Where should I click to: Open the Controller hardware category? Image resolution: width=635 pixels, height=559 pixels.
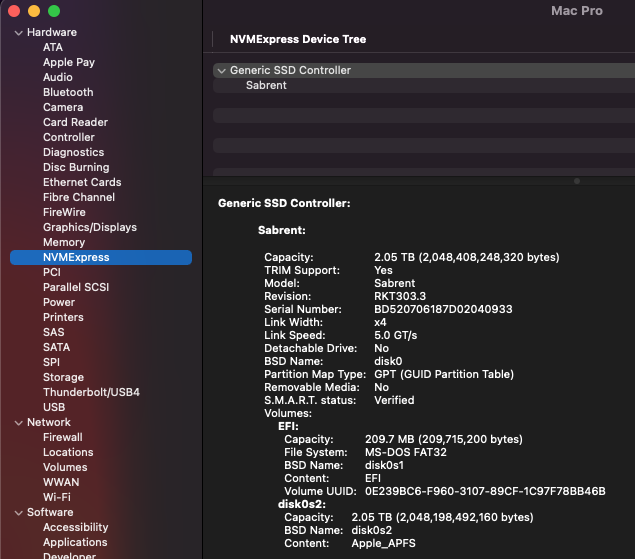click(69, 137)
